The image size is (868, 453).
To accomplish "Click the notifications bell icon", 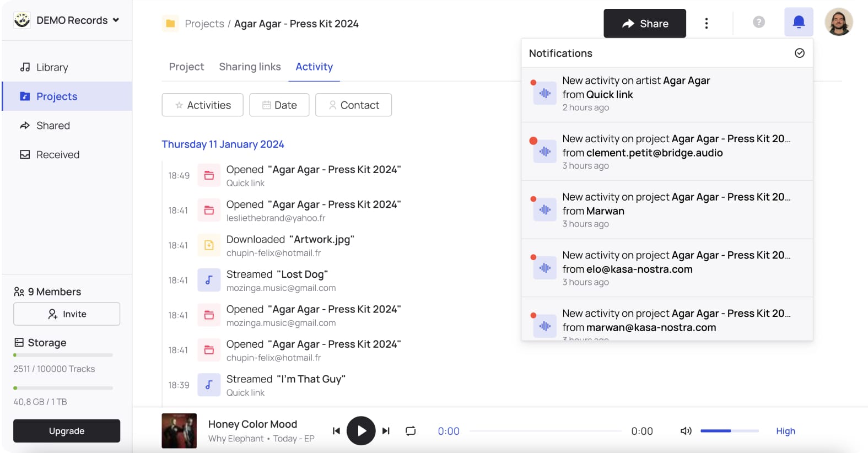I will coord(799,22).
